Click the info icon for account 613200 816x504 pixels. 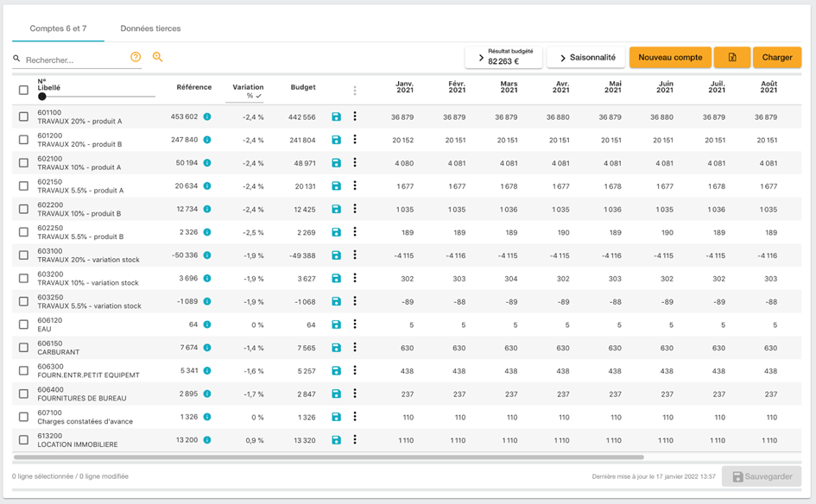207,439
